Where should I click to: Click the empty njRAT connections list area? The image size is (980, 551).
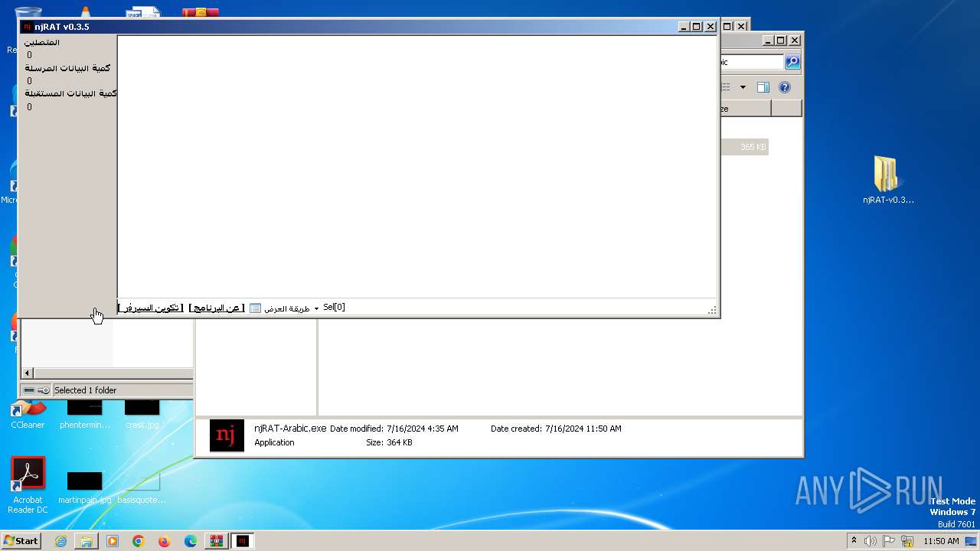coord(416,166)
